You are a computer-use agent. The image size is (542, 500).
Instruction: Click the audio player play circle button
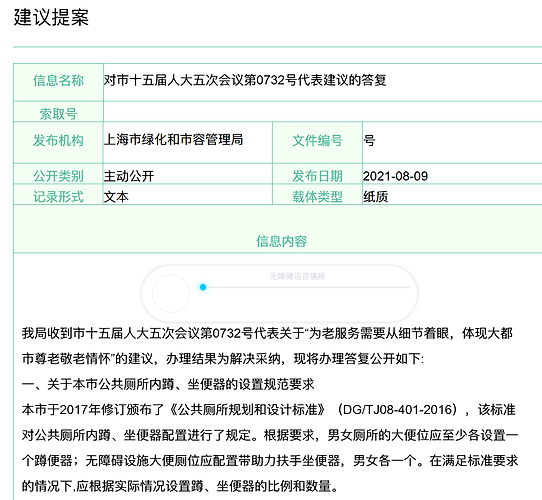tap(171, 293)
